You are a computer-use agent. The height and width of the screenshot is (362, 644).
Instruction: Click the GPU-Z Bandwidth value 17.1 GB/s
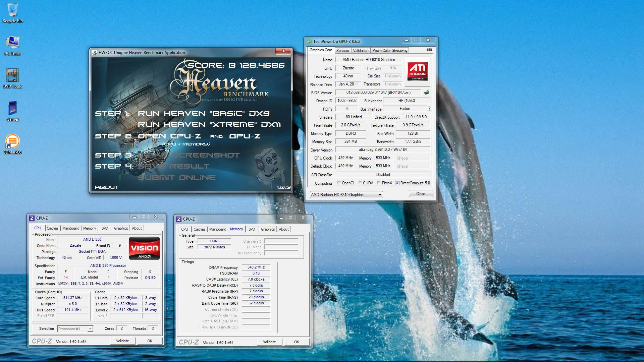click(x=413, y=141)
